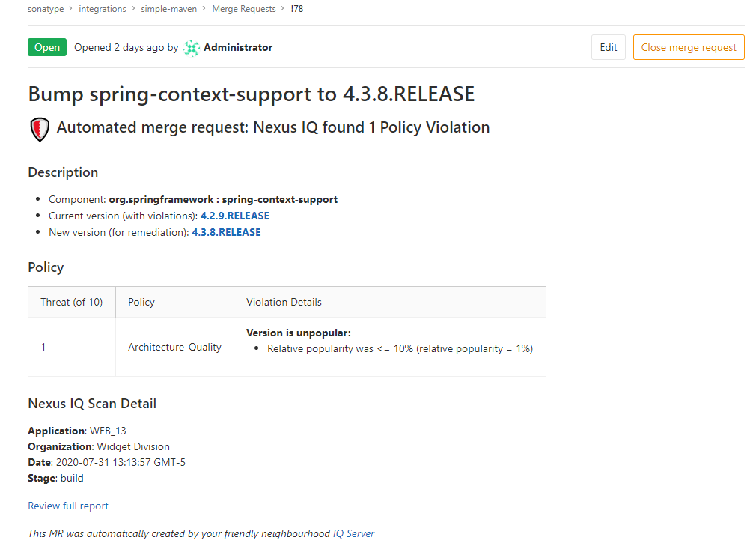The width and height of the screenshot is (756, 552).
Task: Click the 'Opened 2 days ago' timestamp
Action: coord(119,48)
